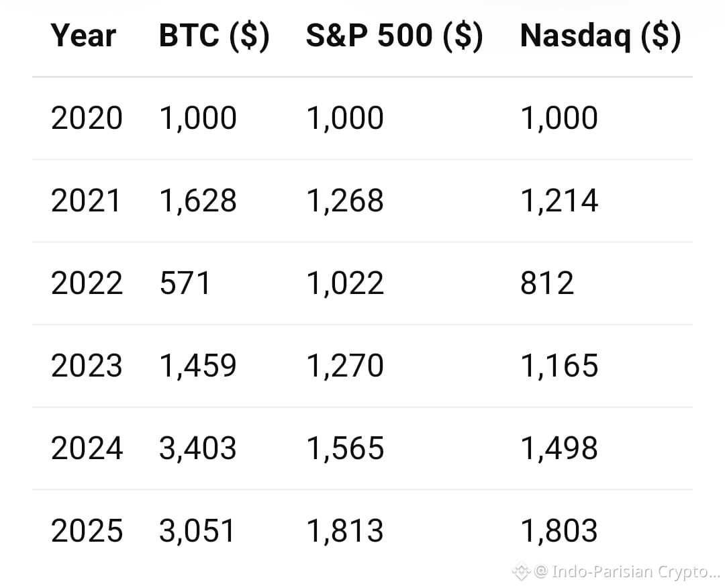
Task: Click the Binance logo in the watermark
Action: click(522, 572)
